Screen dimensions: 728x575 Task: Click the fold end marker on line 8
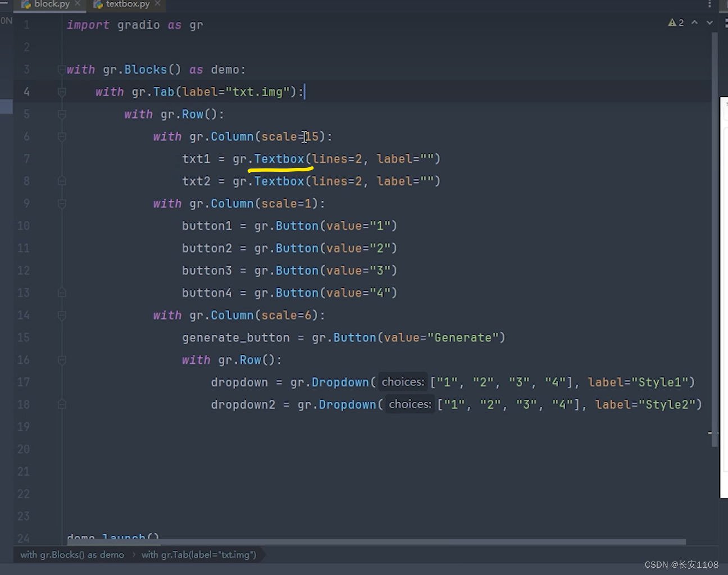[x=62, y=181]
